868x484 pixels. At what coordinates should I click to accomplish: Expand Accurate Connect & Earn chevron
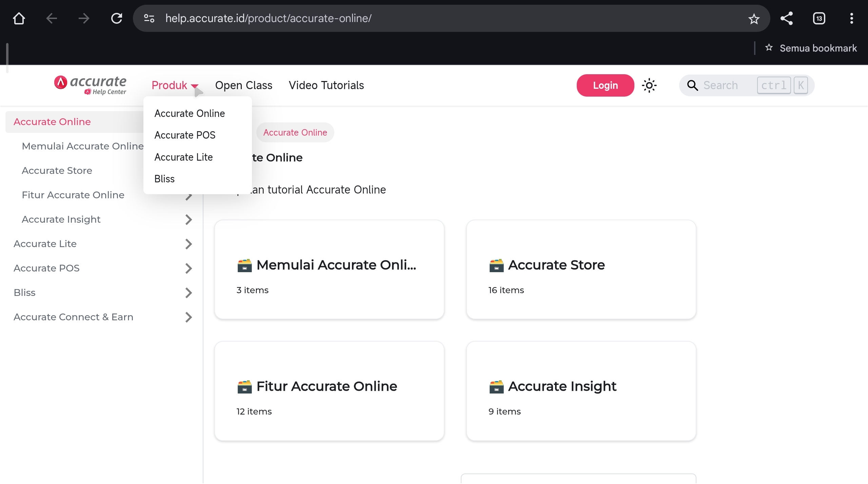189,317
